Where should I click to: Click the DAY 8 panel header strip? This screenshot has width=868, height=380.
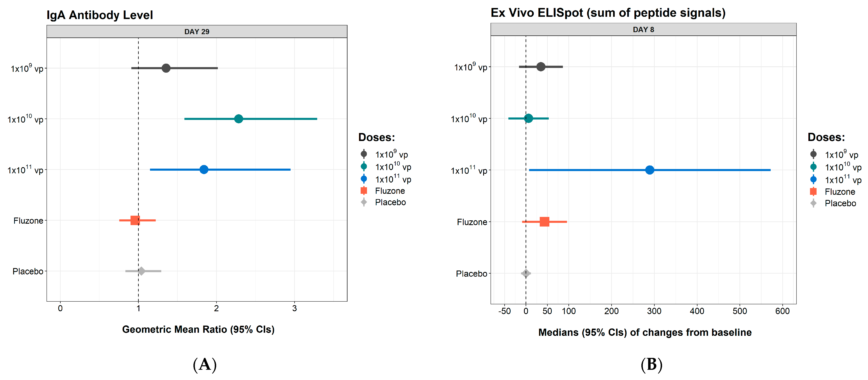(643, 30)
